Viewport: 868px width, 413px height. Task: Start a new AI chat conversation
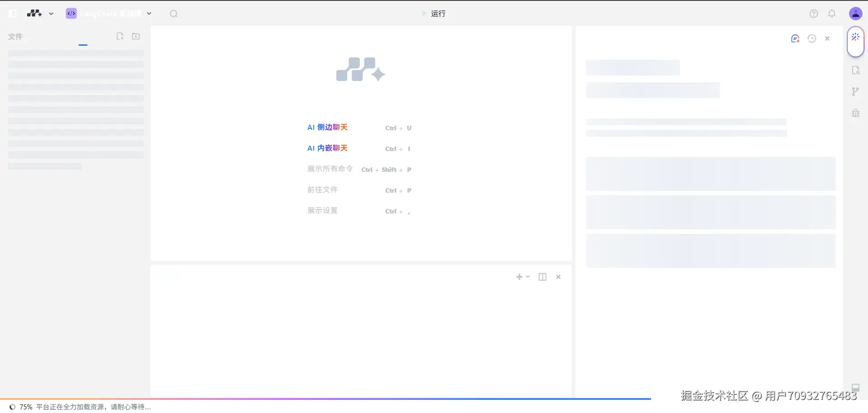pyautogui.click(x=795, y=38)
